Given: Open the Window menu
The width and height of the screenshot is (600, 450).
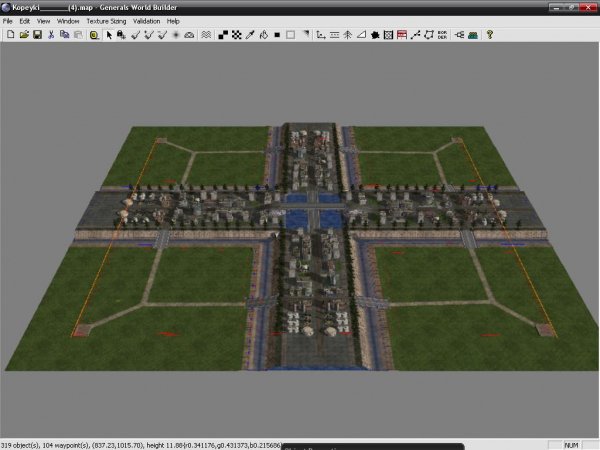Looking at the screenshot, I should [x=68, y=20].
